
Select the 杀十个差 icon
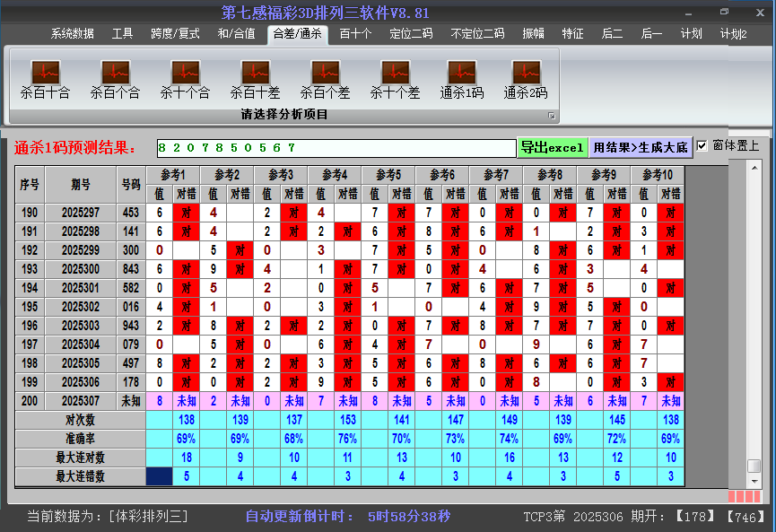coord(395,73)
